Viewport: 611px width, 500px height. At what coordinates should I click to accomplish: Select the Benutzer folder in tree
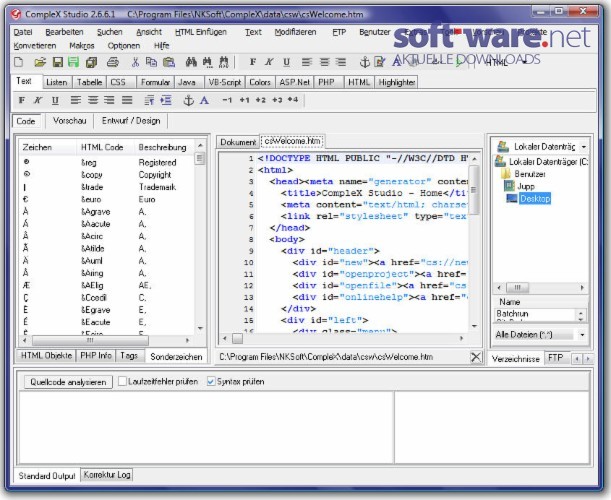click(x=530, y=174)
